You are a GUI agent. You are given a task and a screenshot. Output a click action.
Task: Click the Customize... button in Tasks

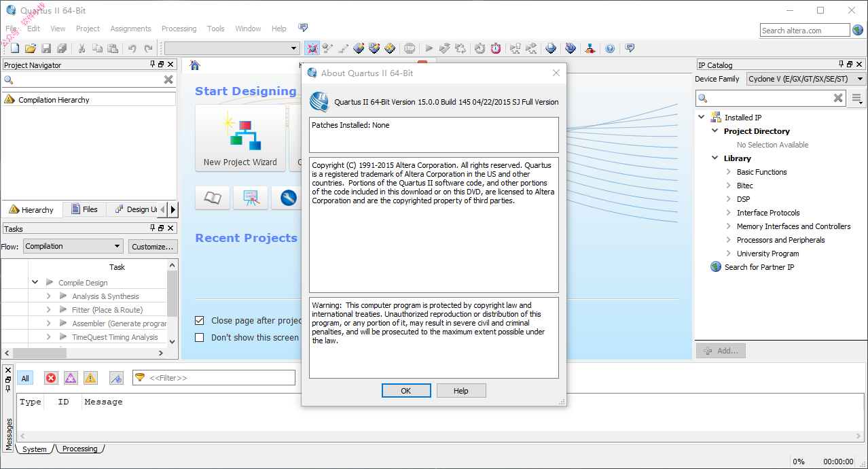pos(153,246)
